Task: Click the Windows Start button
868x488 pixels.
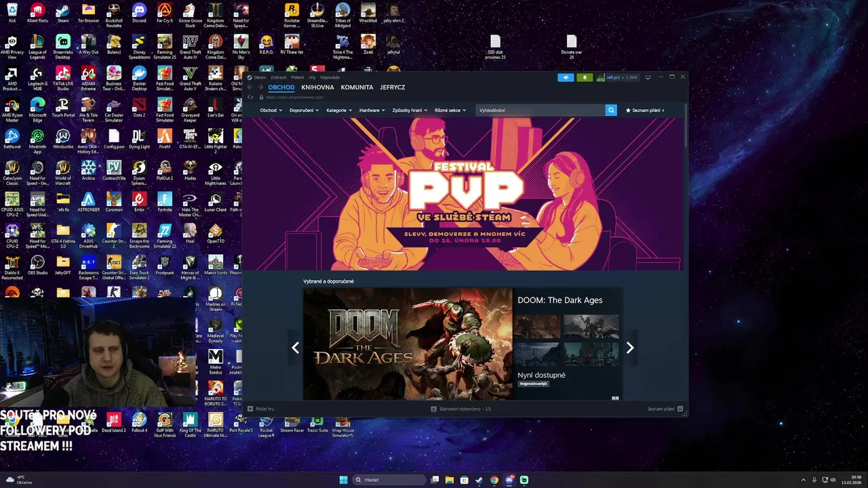Action: (x=344, y=480)
